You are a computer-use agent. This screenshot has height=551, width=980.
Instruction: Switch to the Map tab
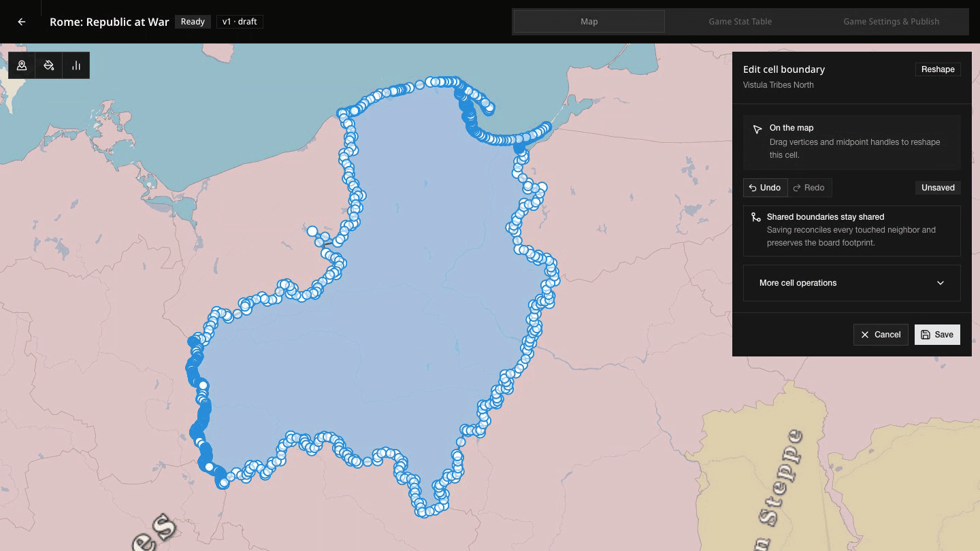(x=589, y=22)
